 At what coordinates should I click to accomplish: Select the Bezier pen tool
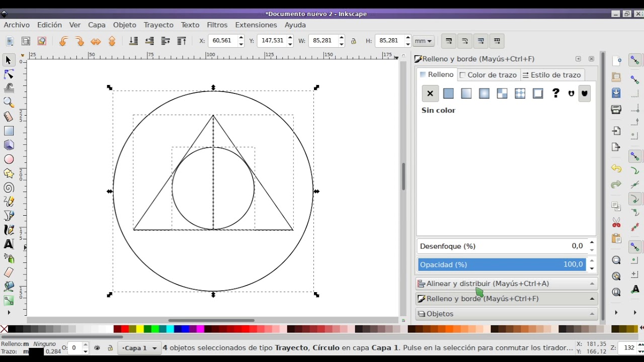tap(9, 216)
